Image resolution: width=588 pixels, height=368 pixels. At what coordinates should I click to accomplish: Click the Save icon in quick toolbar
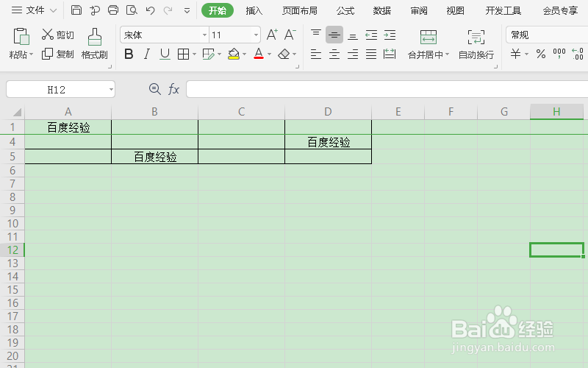[76, 10]
